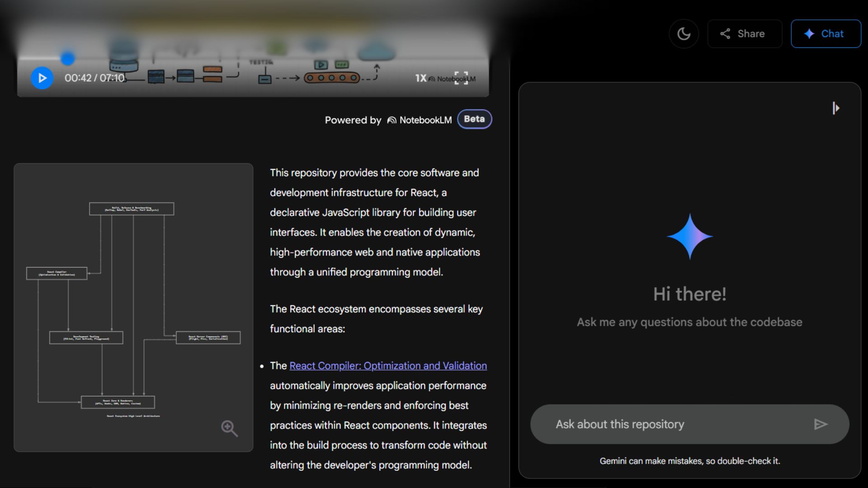
Task: Open React Compiler: Optimization and Validation link
Action: point(388,366)
